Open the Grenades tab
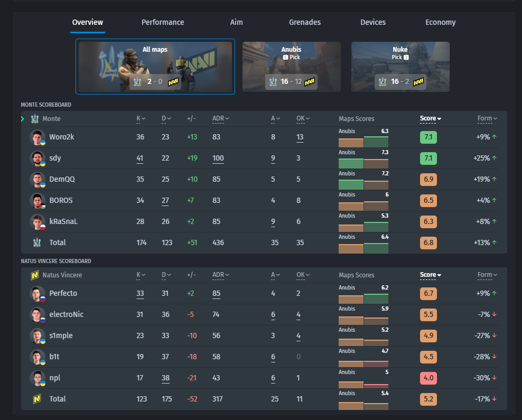522x420 pixels. tap(305, 22)
